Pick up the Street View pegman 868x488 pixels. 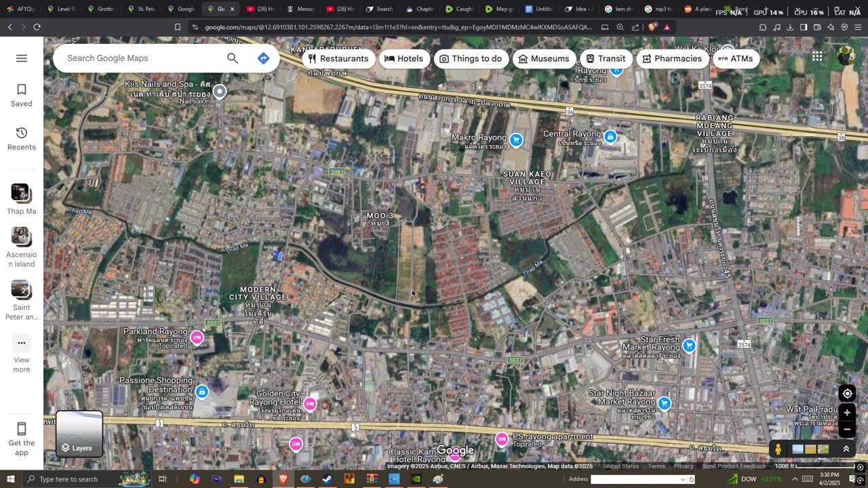click(x=778, y=449)
